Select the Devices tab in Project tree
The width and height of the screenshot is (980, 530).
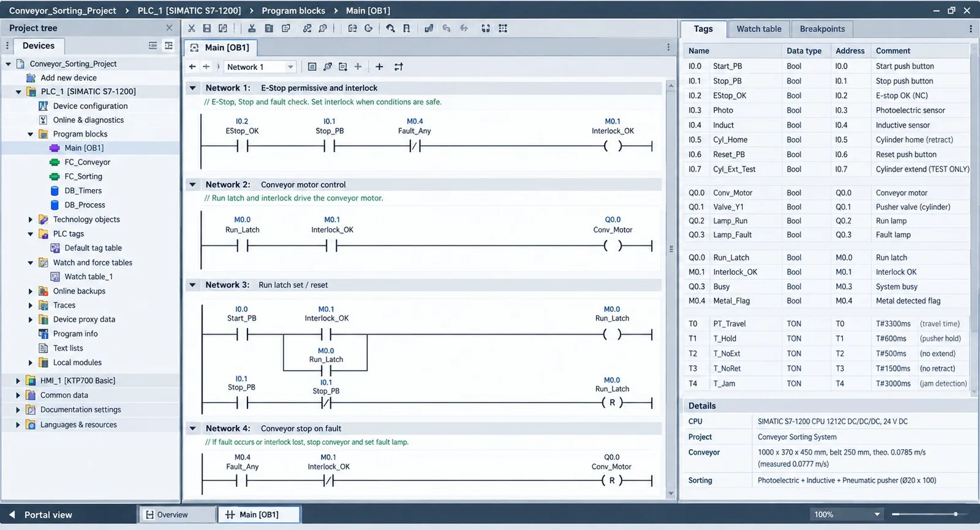tap(39, 45)
